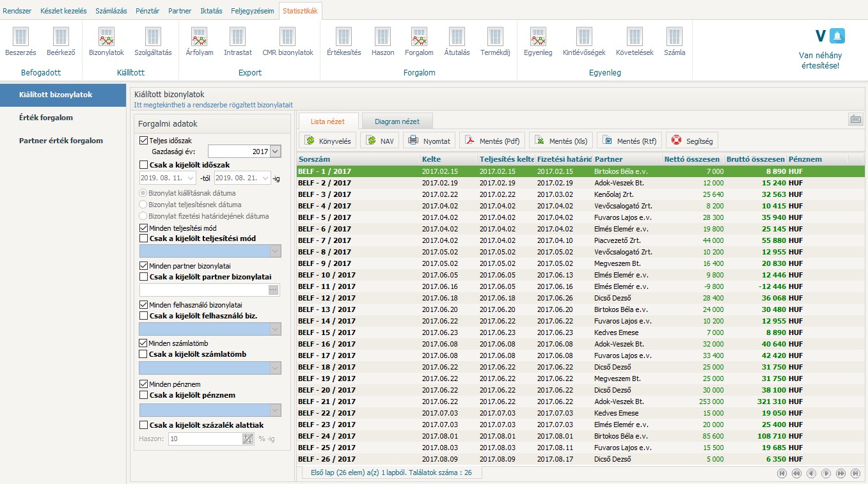Open the CMR bizonylatok icon
Image resolution: width=868 pixels, height=484 pixels.
(287, 37)
